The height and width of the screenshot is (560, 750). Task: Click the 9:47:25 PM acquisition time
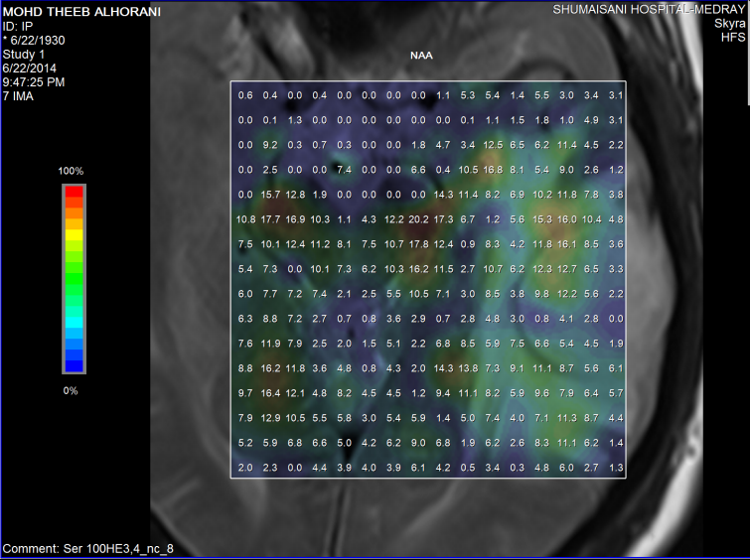[34, 81]
